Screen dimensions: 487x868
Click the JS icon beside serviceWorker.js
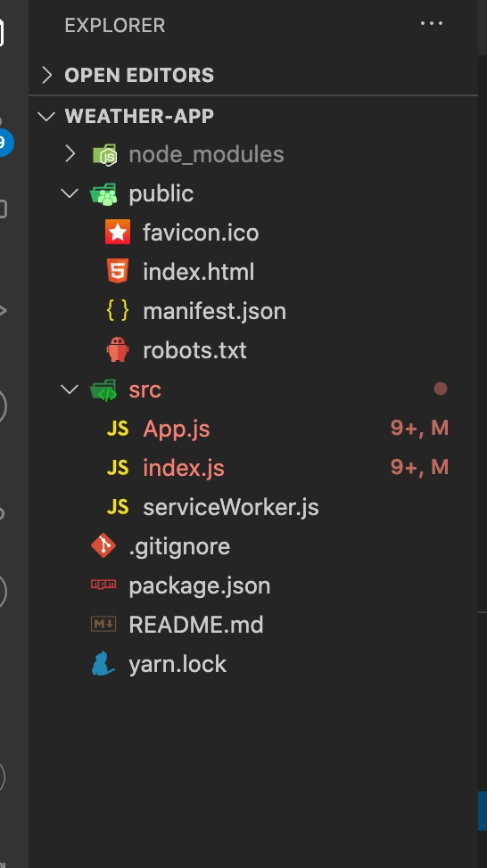pos(118,506)
